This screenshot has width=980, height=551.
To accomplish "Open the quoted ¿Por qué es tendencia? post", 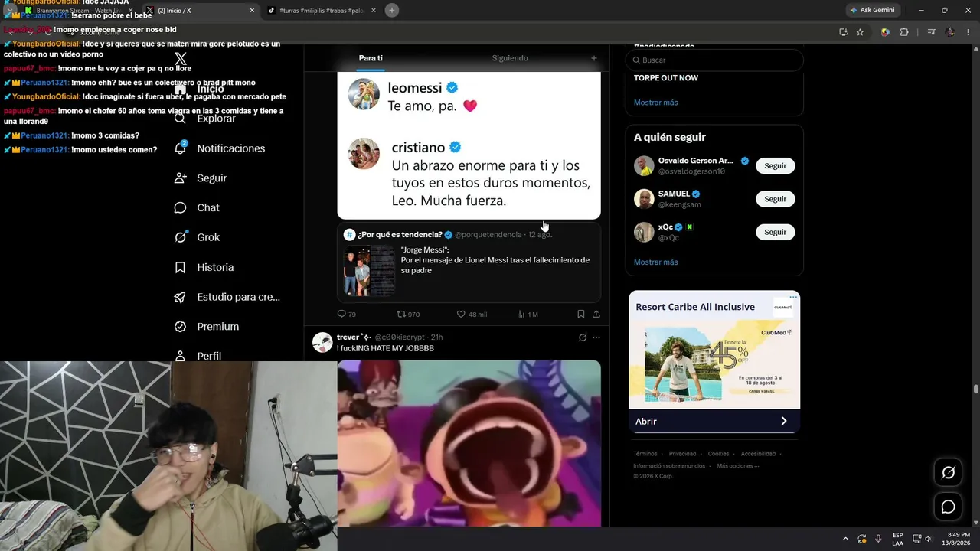I will 469,263.
